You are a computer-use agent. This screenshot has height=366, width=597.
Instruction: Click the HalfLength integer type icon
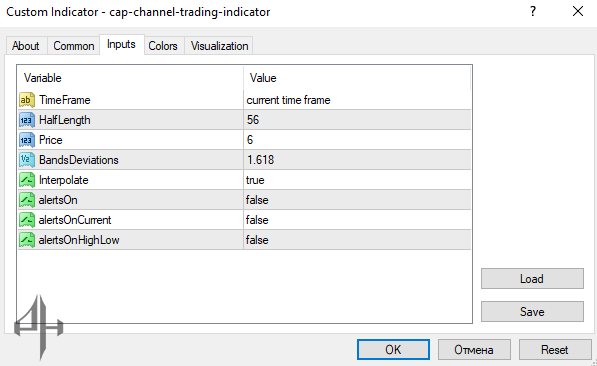click(27, 120)
